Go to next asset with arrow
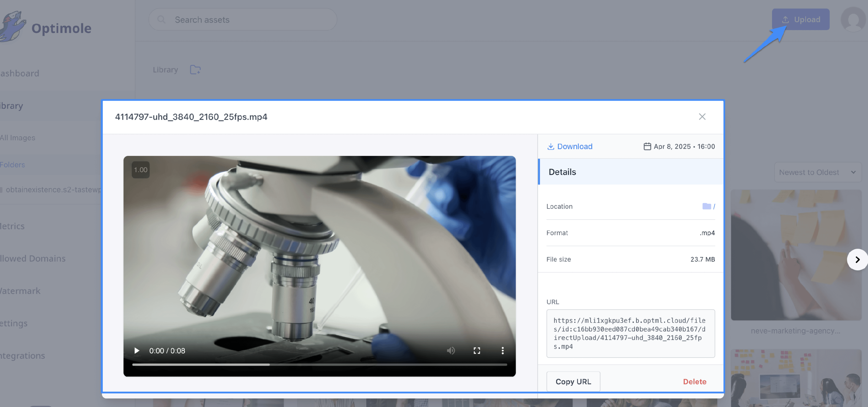 click(857, 259)
